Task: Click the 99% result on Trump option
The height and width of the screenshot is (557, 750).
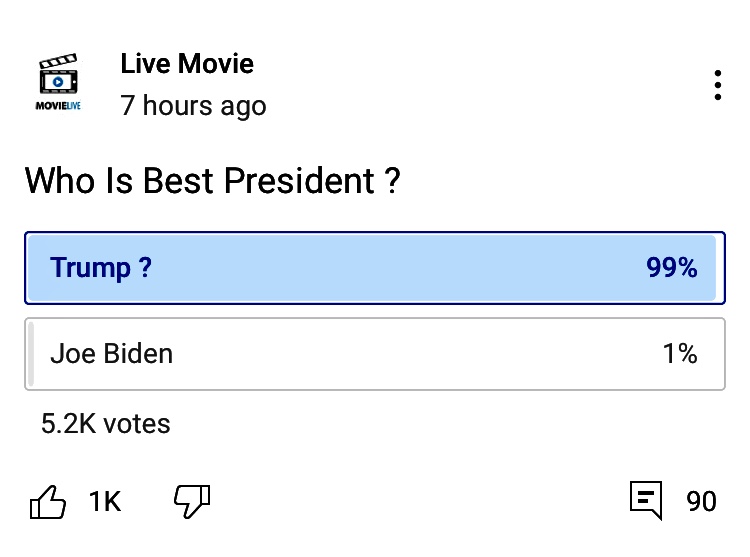Action: 671,268
